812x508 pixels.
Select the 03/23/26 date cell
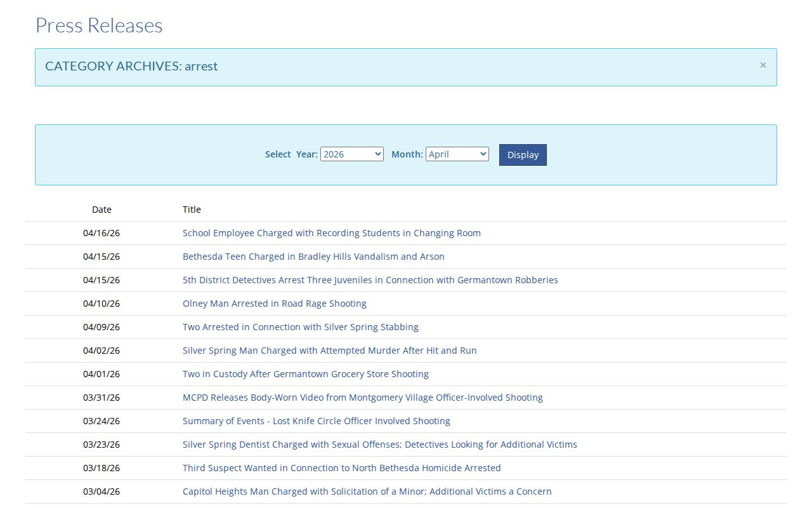click(x=101, y=444)
